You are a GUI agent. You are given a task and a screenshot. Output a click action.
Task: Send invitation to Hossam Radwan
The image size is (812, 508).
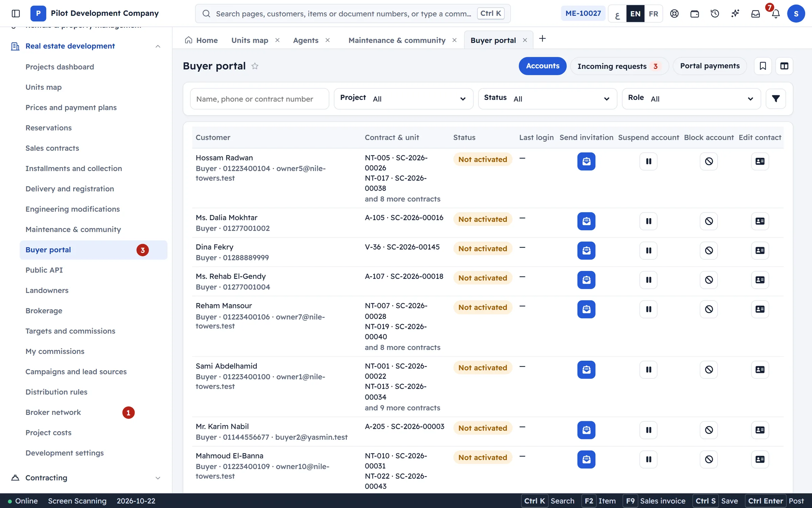[x=586, y=161]
